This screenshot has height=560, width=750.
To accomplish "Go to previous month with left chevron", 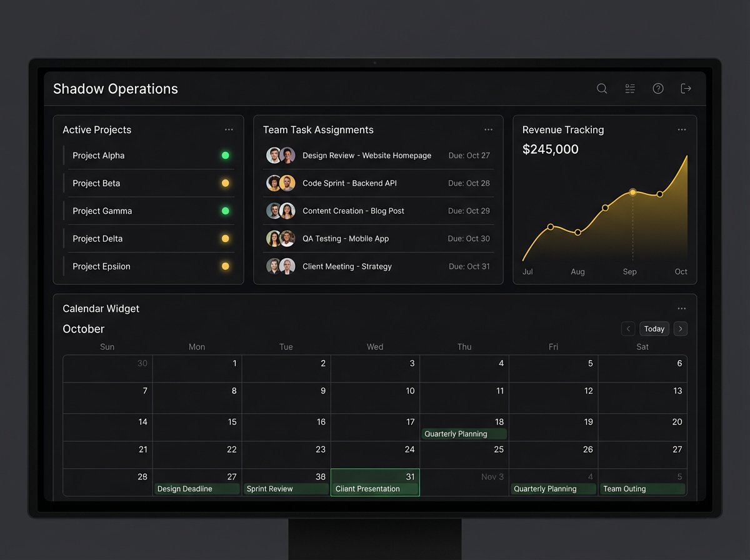I will [628, 329].
